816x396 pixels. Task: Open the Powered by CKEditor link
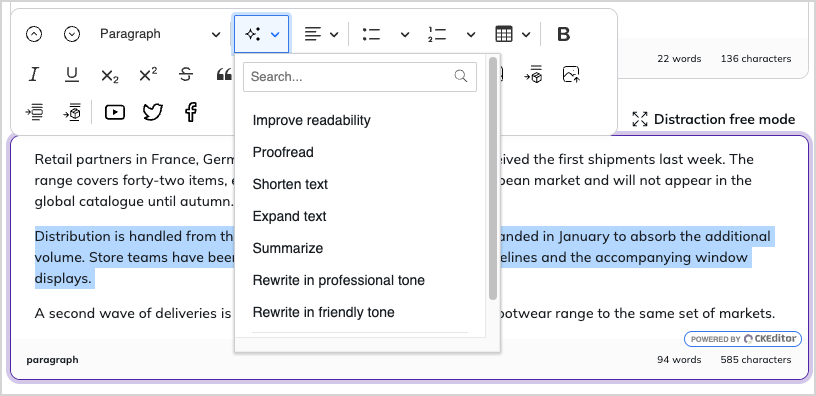click(743, 339)
